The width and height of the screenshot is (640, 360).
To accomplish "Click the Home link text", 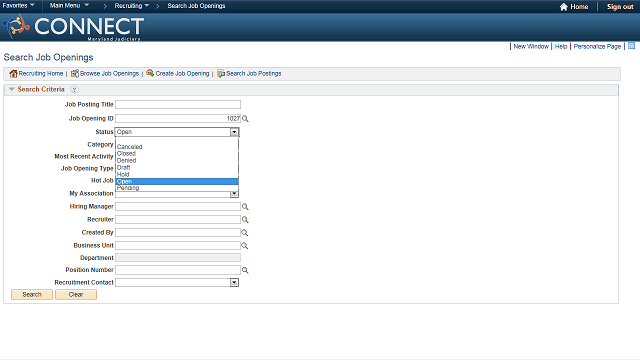I will [579, 7].
